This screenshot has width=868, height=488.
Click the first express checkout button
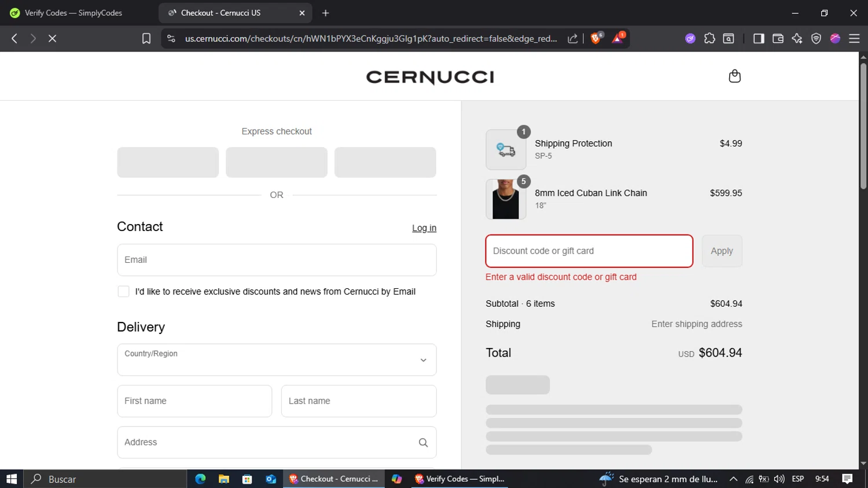pyautogui.click(x=168, y=162)
